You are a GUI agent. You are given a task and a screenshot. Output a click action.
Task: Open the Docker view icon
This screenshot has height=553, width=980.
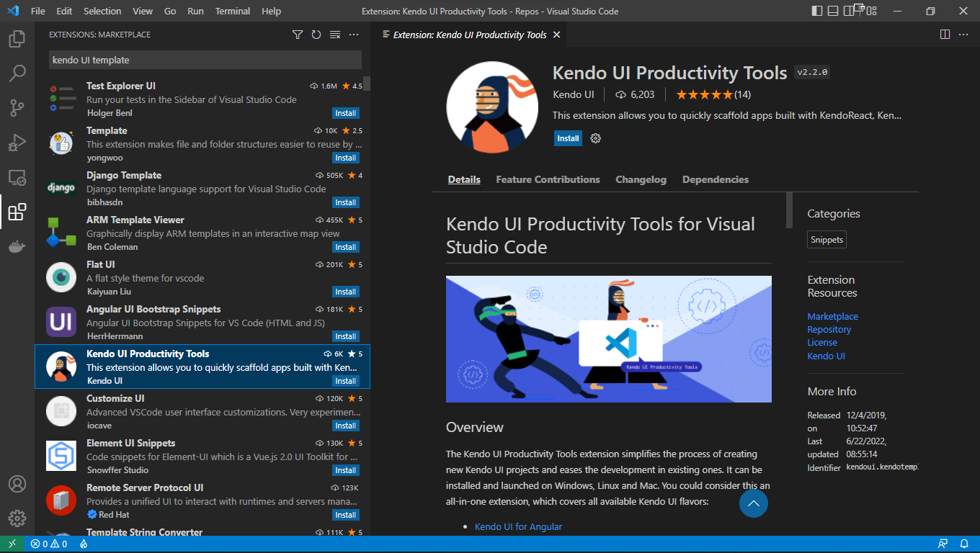click(17, 246)
